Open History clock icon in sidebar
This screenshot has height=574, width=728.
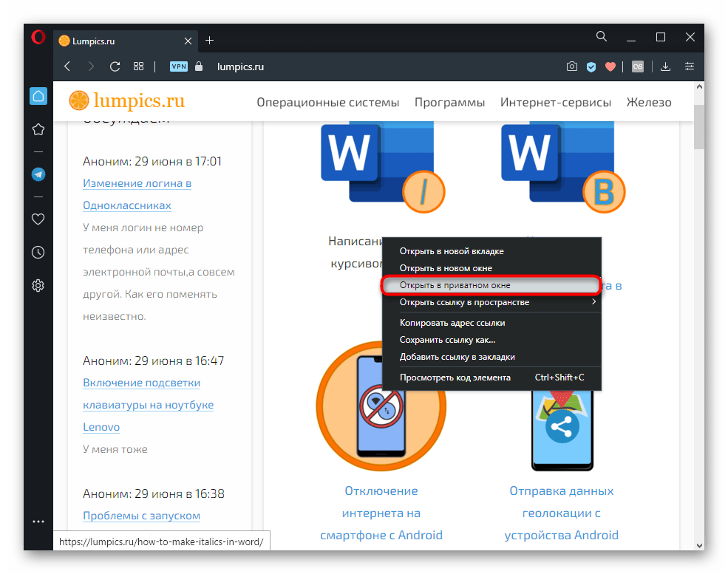click(38, 253)
